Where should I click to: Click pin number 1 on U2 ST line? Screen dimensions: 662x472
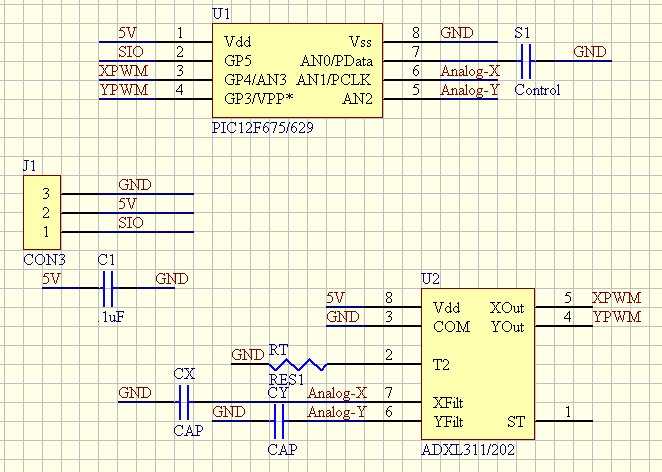(x=568, y=412)
